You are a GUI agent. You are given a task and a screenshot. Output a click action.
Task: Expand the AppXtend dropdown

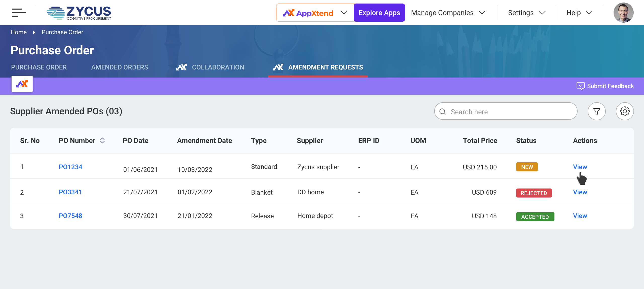tap(344, 13)
